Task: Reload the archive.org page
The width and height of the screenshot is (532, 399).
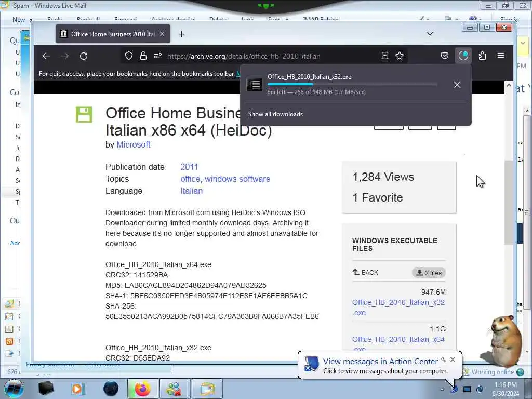Action: [84, 56]
